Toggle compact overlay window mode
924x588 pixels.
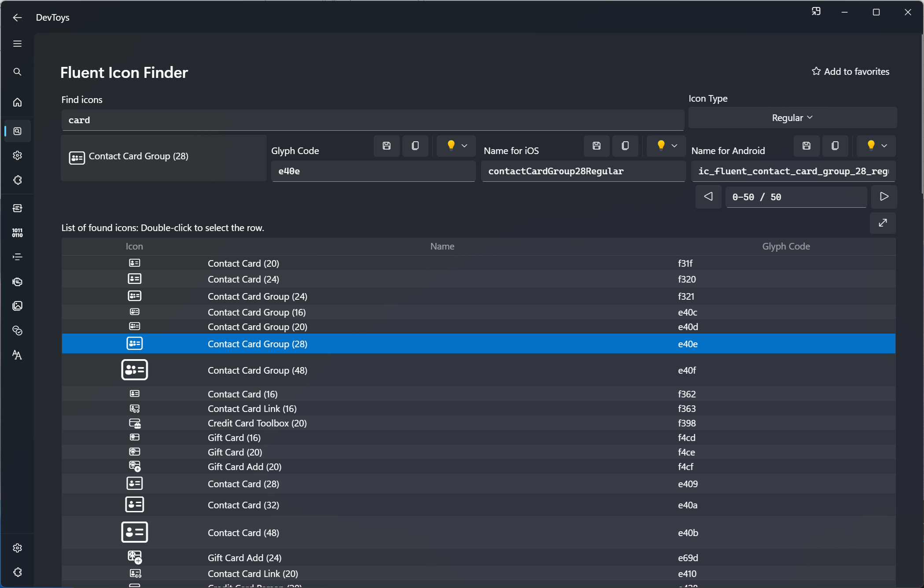(816, 12)
